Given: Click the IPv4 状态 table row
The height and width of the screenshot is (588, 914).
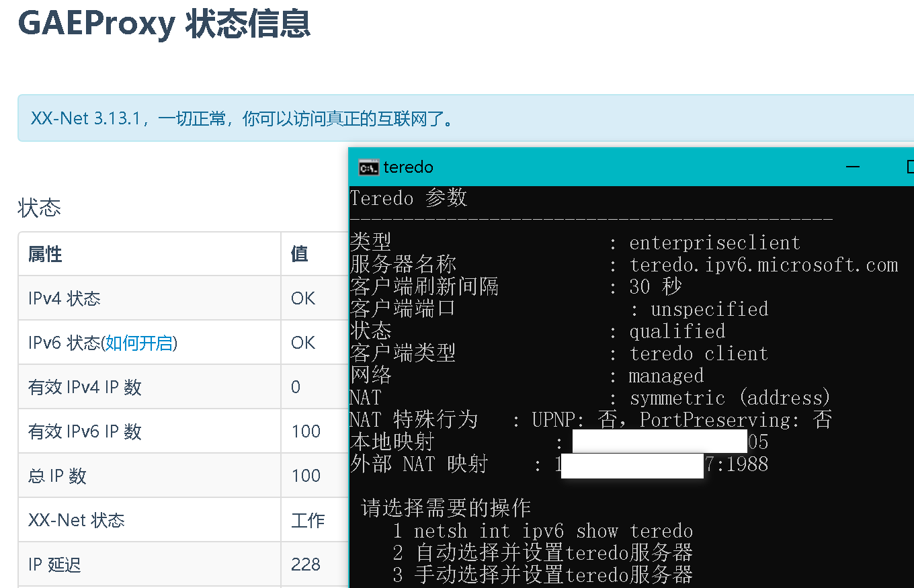Looking at the screenshot, I should 64,298.
